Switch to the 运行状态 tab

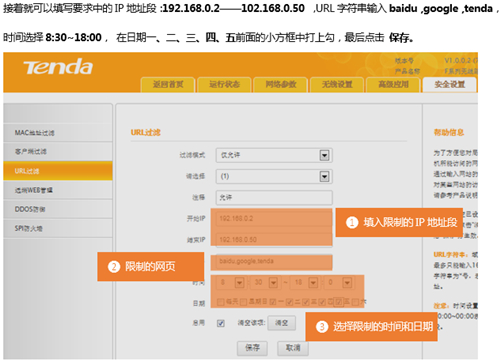[x=224, y=84]
